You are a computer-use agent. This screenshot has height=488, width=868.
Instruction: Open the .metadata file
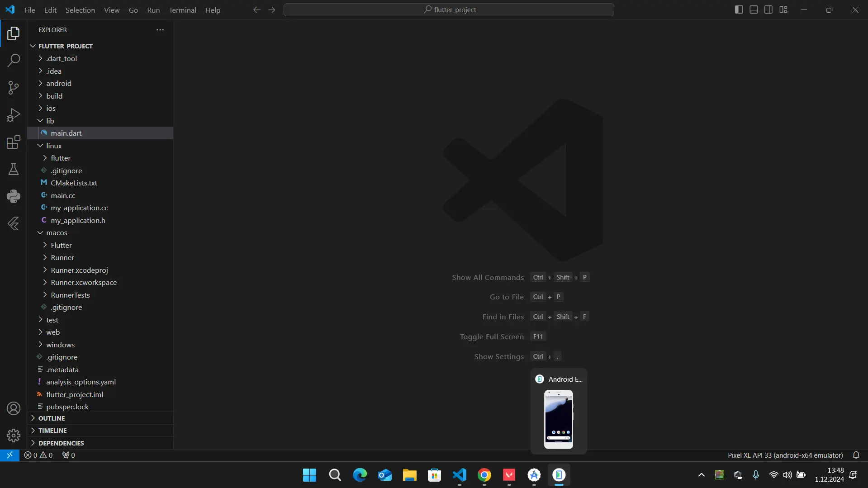pyautogui.click(x=100, y=370)
